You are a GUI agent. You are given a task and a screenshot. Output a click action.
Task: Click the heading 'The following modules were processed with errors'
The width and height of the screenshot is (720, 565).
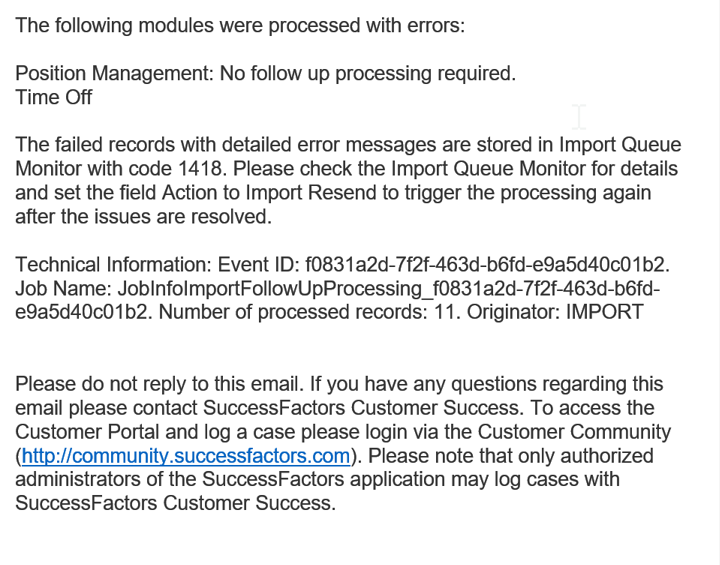pos(240,25)
